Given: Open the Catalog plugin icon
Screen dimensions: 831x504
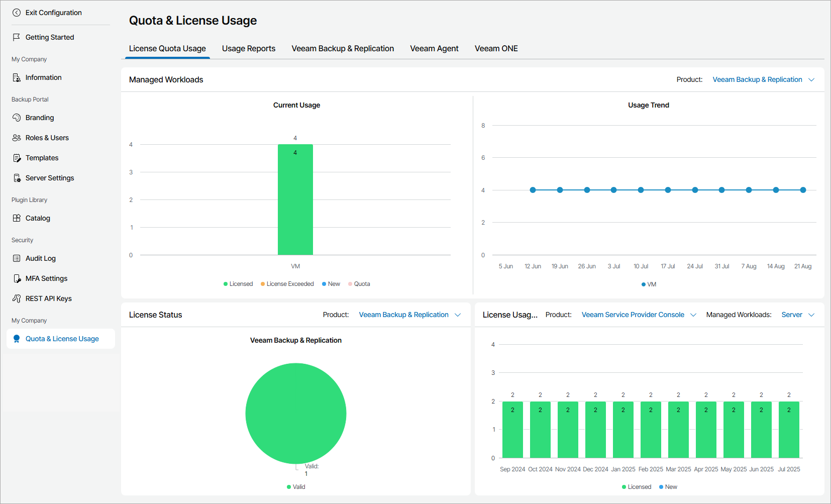Looking at the screenshot, I should 17,218.
